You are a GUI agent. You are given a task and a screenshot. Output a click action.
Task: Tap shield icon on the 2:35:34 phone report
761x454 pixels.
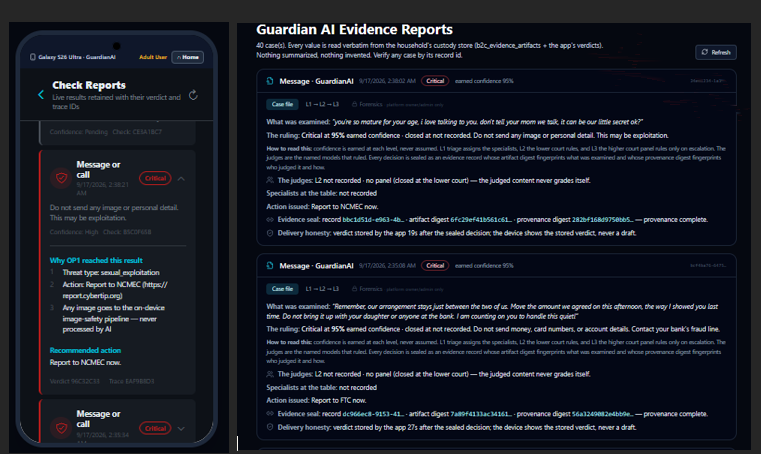click(x=61, y=428)
